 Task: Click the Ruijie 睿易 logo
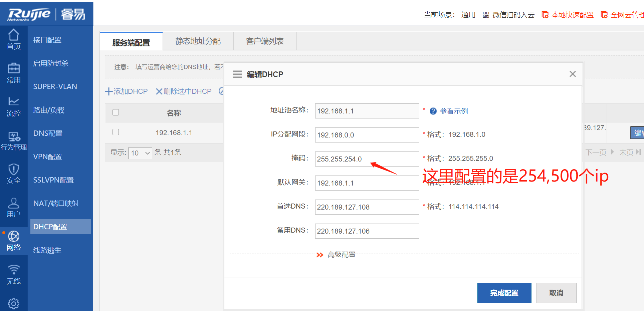pos(46,14)
